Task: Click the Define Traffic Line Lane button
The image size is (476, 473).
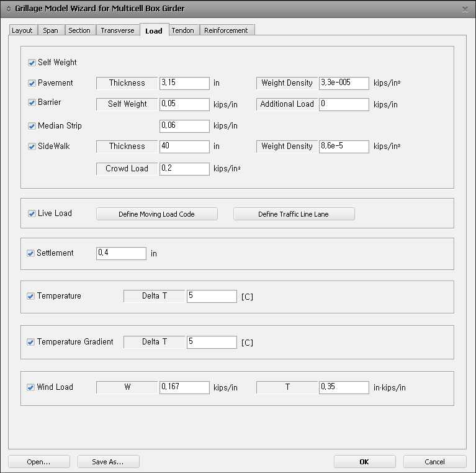Action: (294, 214)
